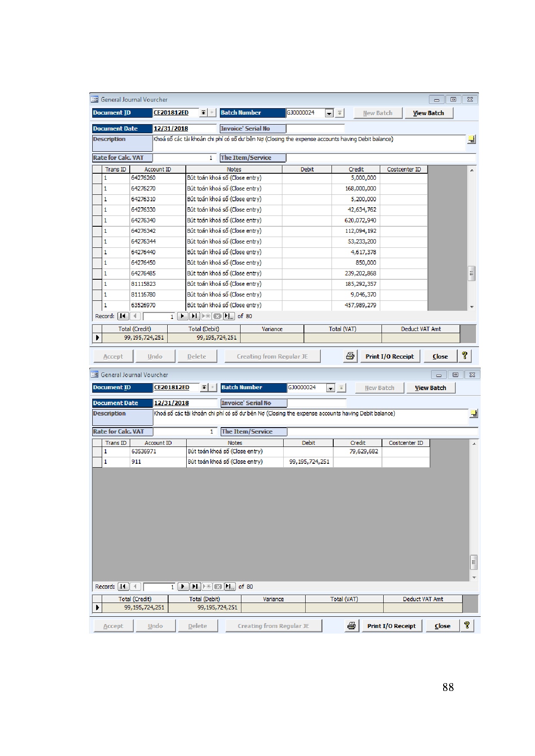This screenshot has height=756, width=535.
Task: Select the row selector for account 64276260
Action: pos(97,178)
